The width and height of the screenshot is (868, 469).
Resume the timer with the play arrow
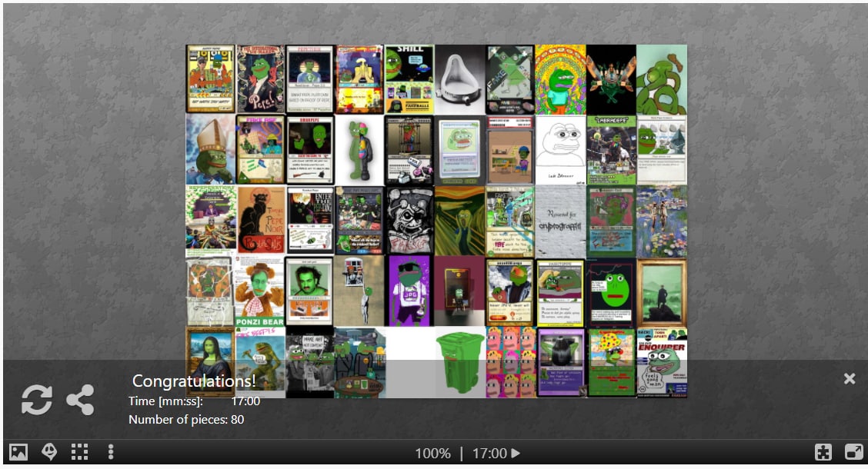click(x=516, y=454)
